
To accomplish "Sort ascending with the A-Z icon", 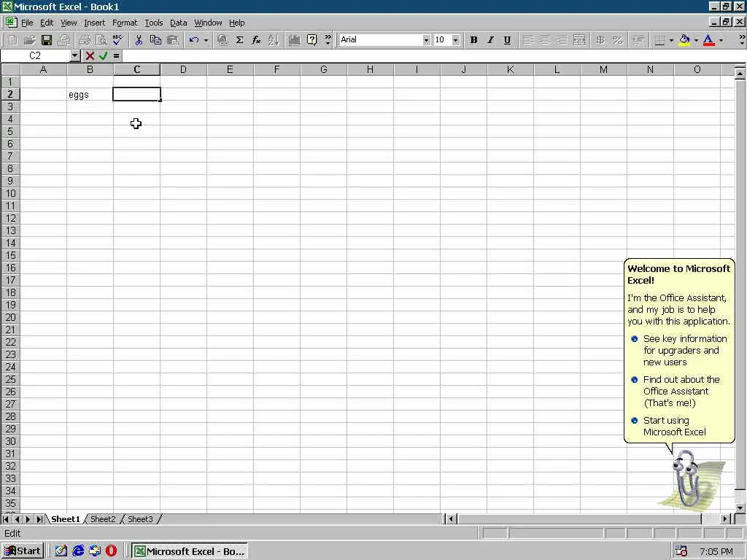I will (274, 40).
